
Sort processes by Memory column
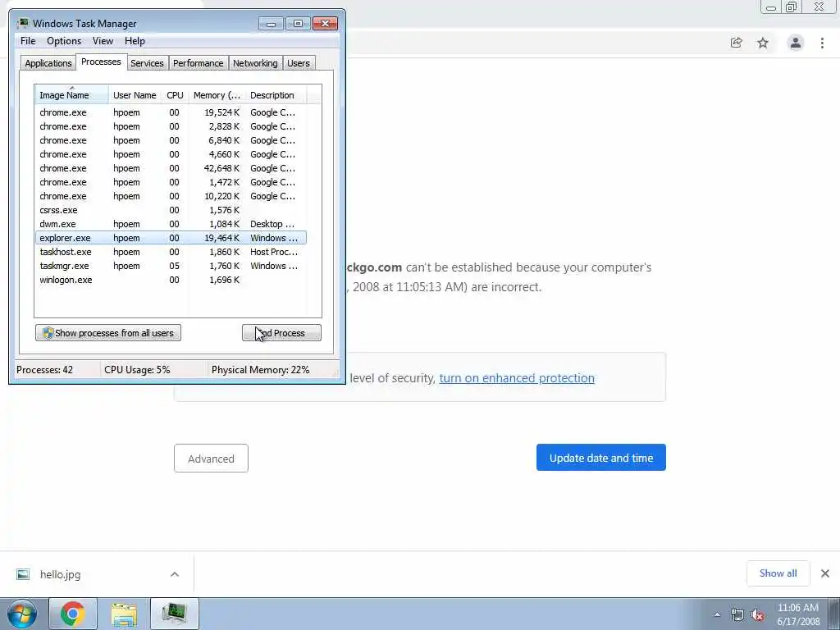click(217, 95)
